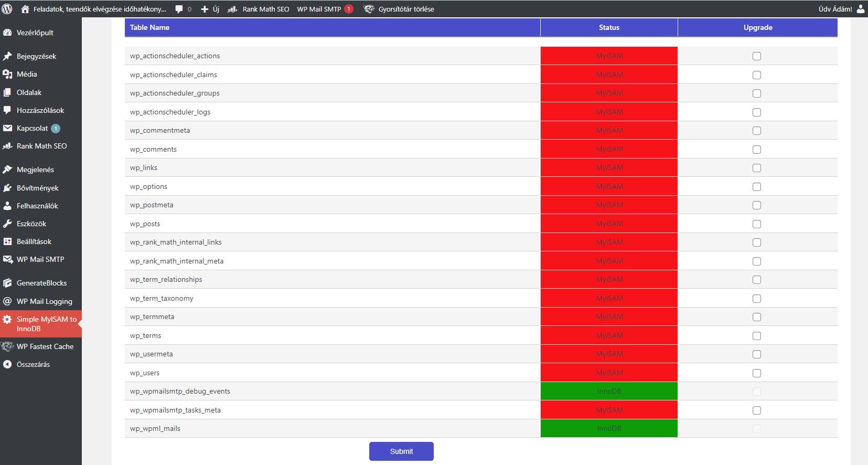
Task: Click the Submit button
Action: [x=401, y=451]
